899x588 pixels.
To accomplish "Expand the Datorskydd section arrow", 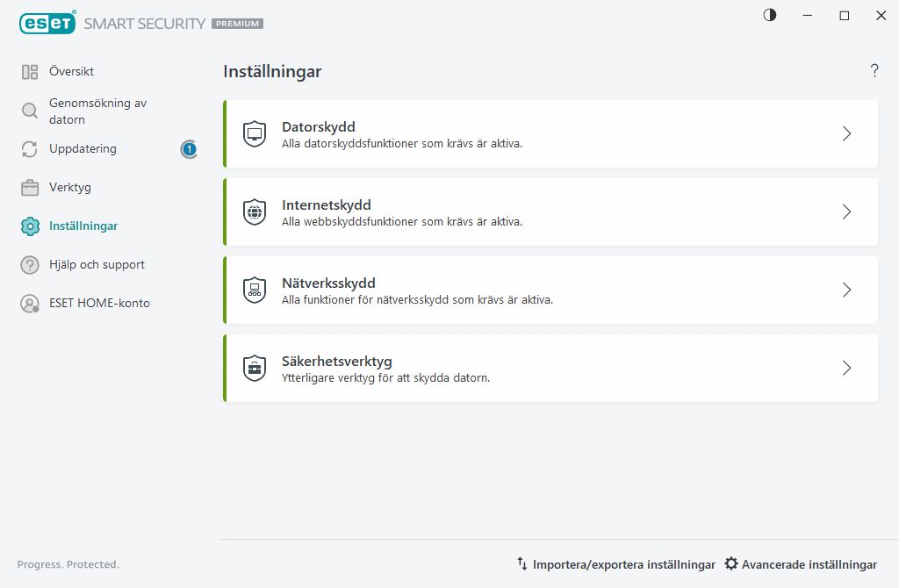I will click(846, 134).
